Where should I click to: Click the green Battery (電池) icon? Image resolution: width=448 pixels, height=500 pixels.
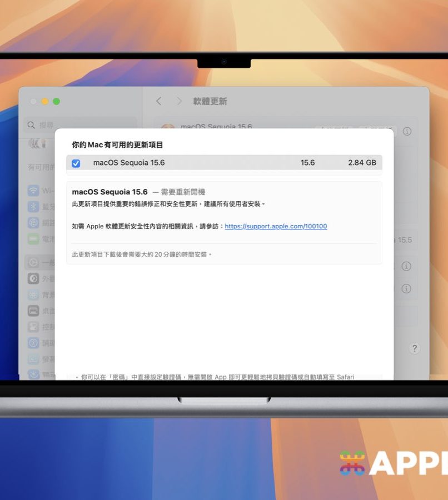pyautogui.click(x=33, y=239)
